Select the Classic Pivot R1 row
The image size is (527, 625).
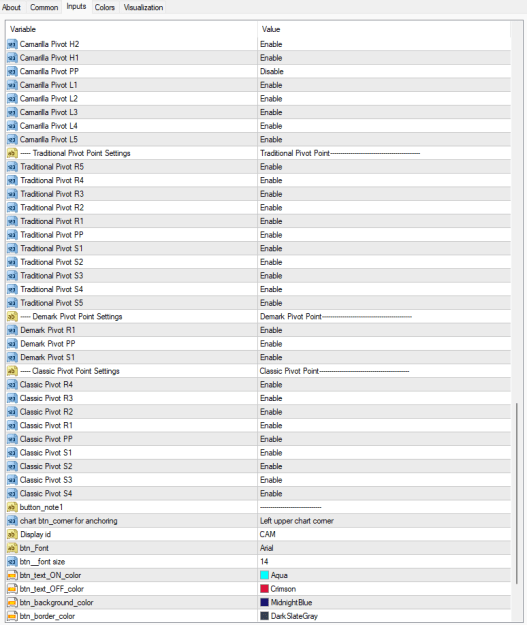coord(258,425)
